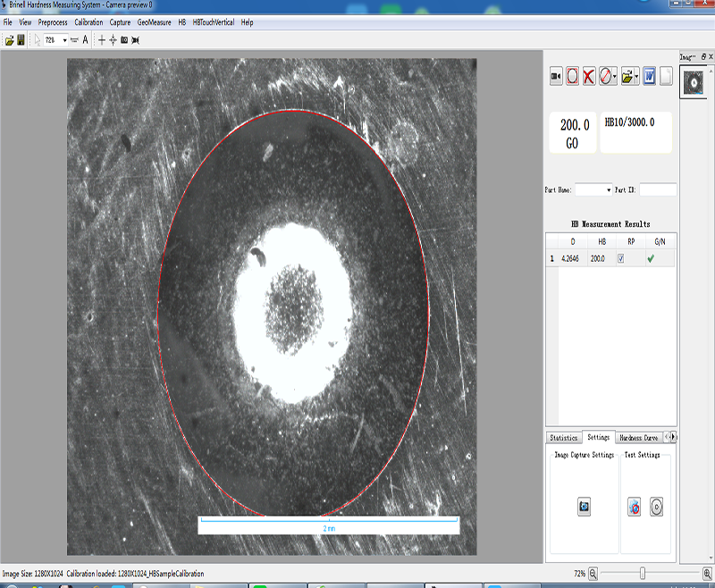Open Image Capture Settings camera icon

coord(582,505)
